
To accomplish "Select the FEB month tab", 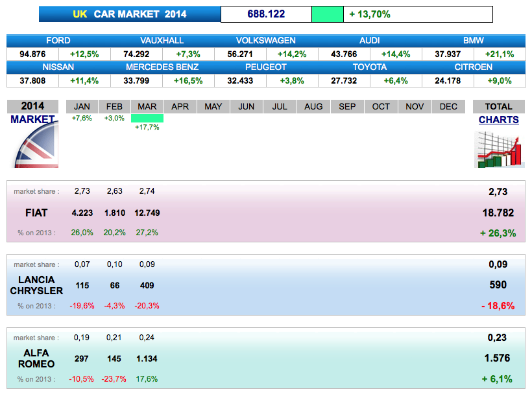I will click(114, 107).
